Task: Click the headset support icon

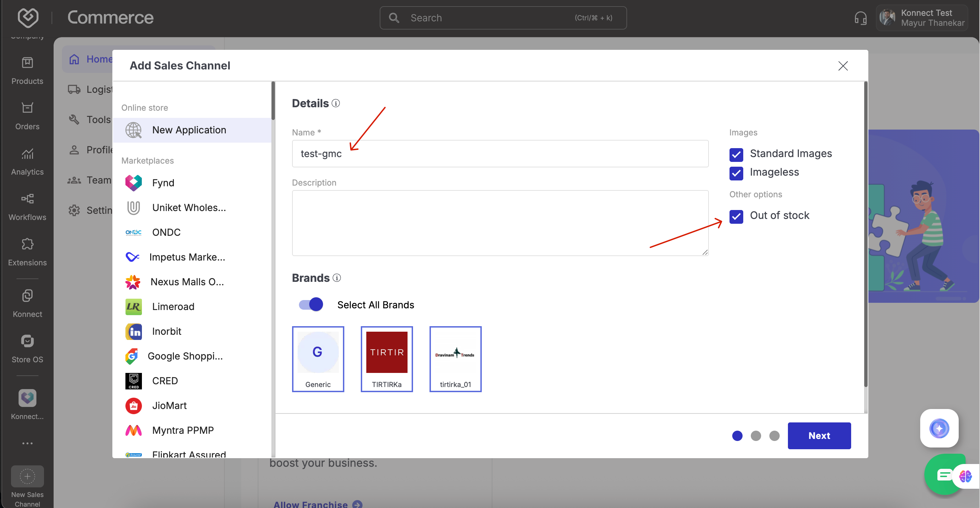Action: pyautogui.click(x=860, y=18)
